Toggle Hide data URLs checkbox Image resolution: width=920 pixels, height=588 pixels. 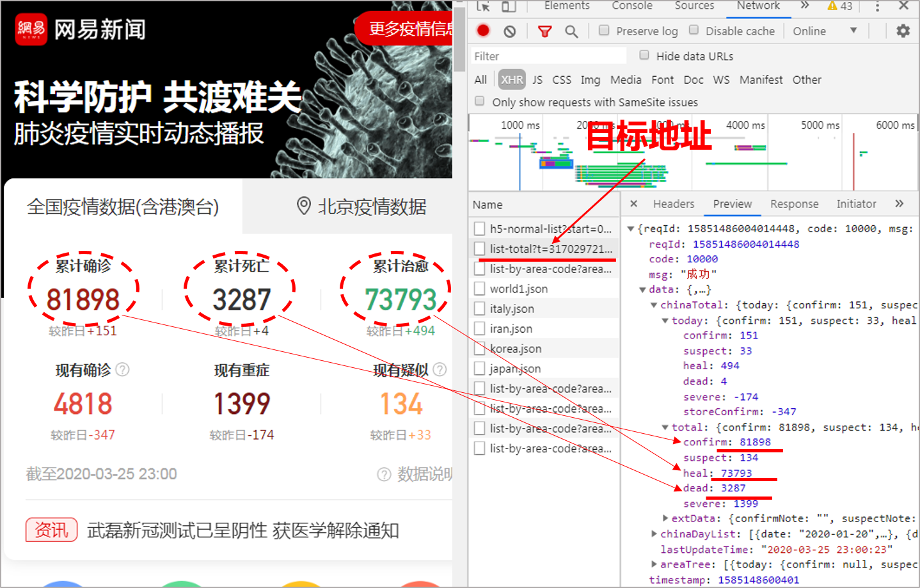pos(644,55)
